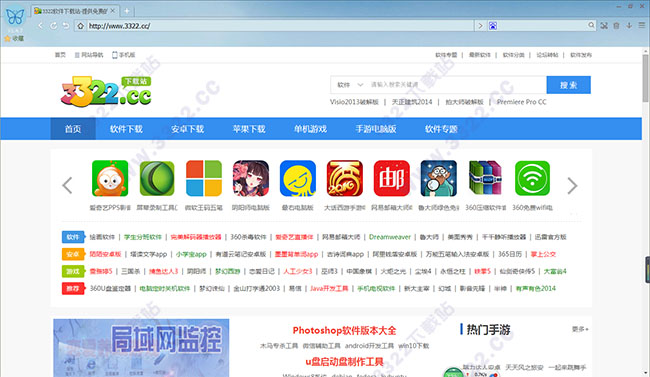Viewport: 650px width, 377px height.
Task: Open the Premiere Pro CC link
Action: [521, 102]
